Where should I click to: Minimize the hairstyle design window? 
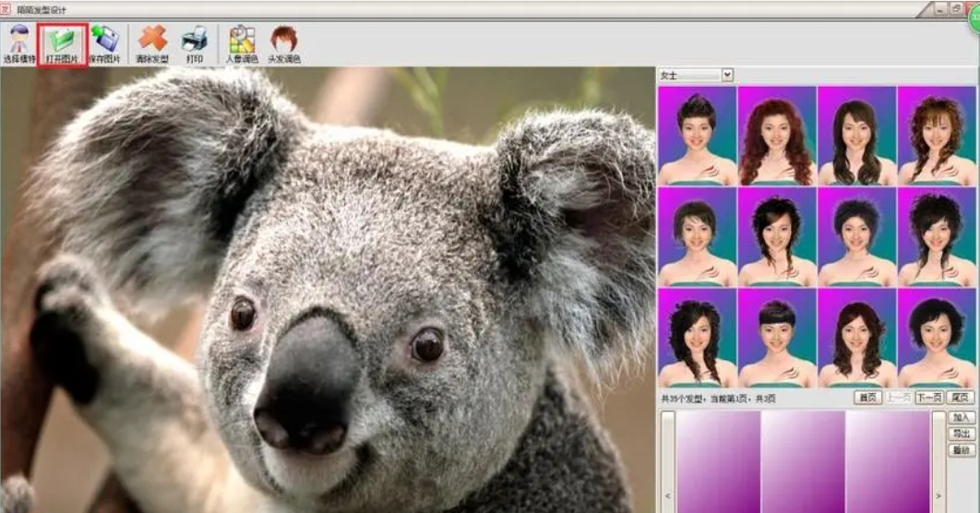click(941, 8)
